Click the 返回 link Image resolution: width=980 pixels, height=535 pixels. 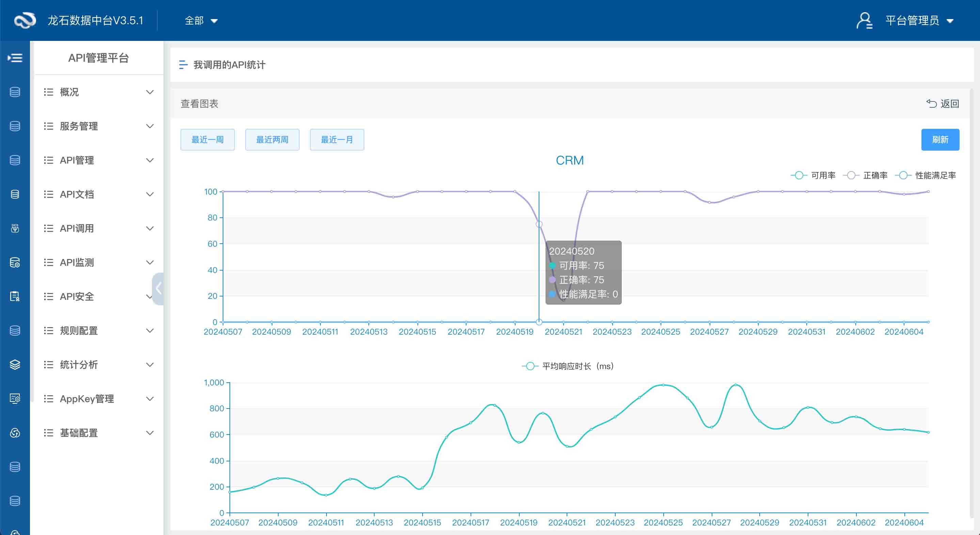(943, 104)
